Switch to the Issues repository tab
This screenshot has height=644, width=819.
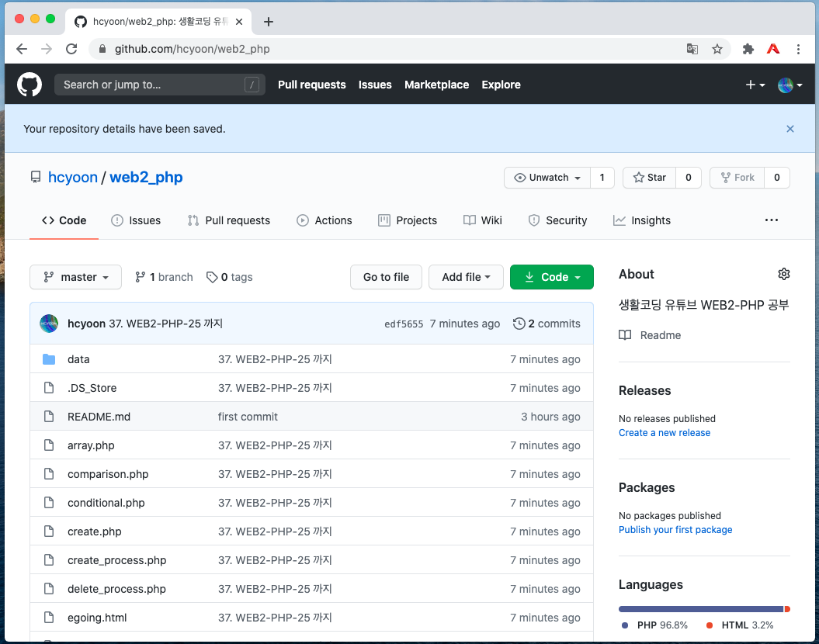tap(136, 220)
